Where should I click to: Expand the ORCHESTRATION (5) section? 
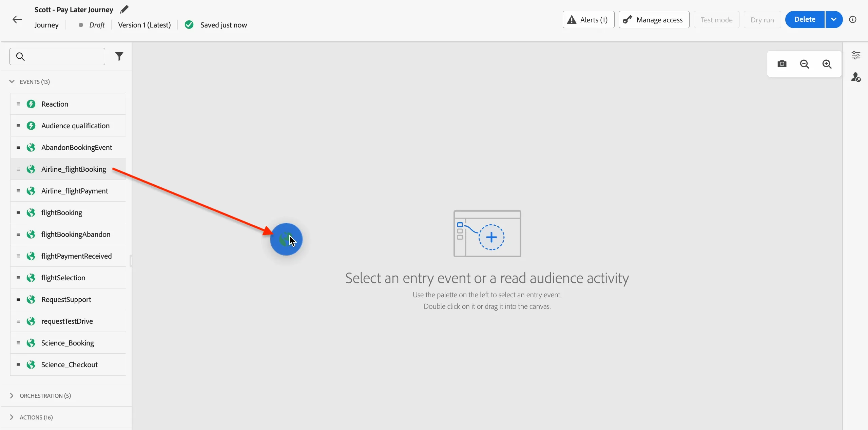12,396
